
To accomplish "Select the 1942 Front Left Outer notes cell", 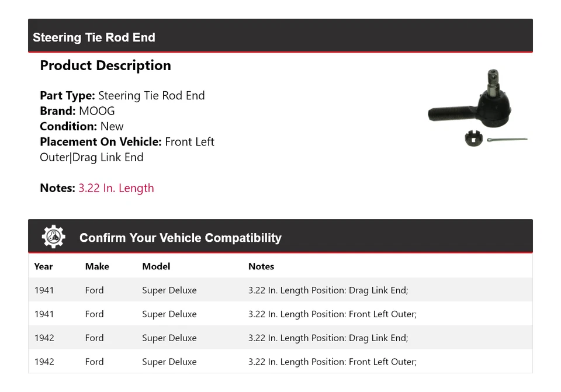I will point(332,362).
